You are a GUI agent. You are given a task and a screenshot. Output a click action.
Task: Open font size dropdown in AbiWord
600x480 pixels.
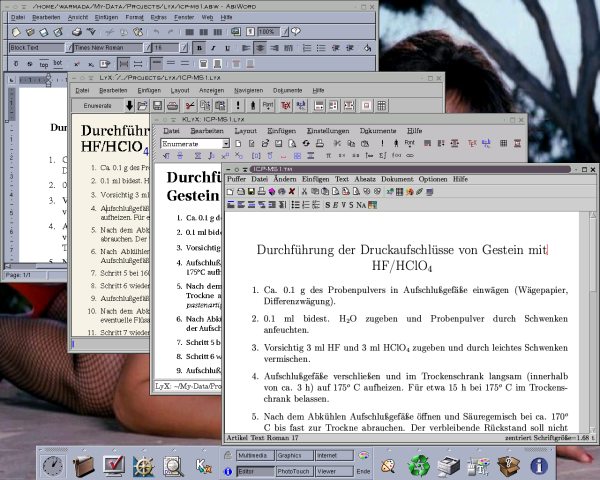[x=184, y=48]
